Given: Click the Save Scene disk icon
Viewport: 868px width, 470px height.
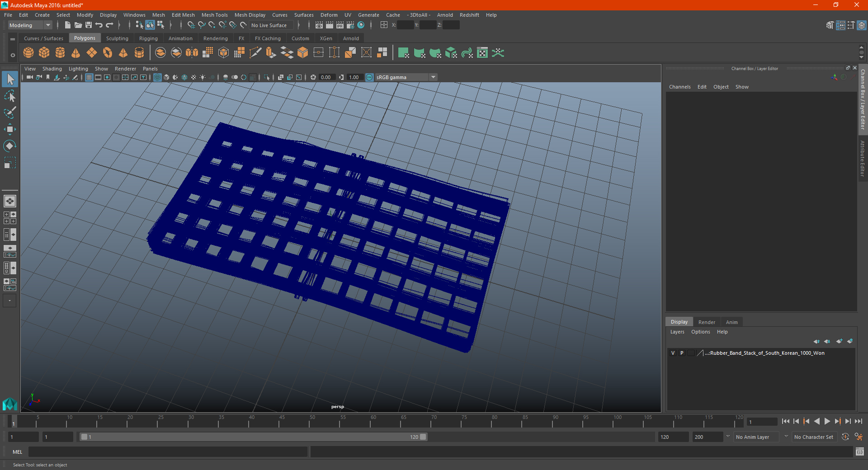Looking at the screenshot, I should click(89, 25).
